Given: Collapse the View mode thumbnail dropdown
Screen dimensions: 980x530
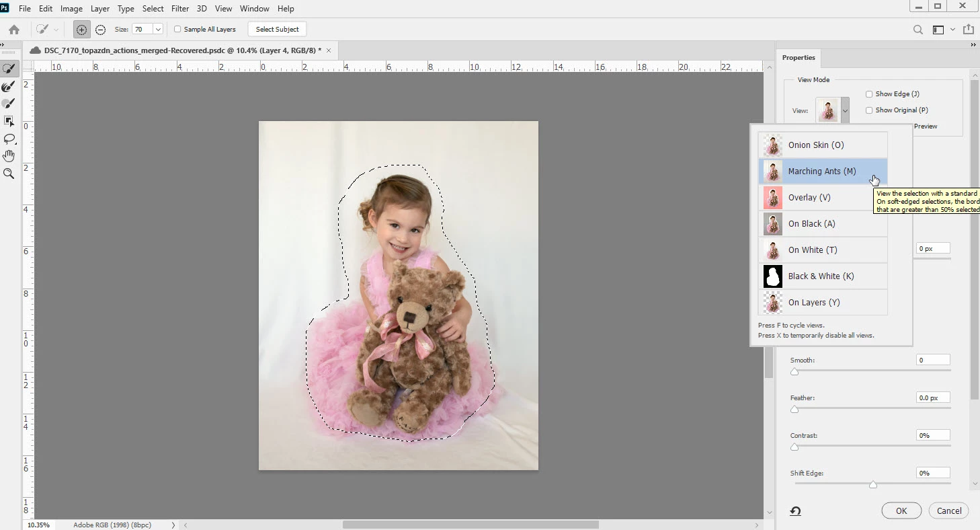Looking at the screenshot, I should click(x=845, y=110).
